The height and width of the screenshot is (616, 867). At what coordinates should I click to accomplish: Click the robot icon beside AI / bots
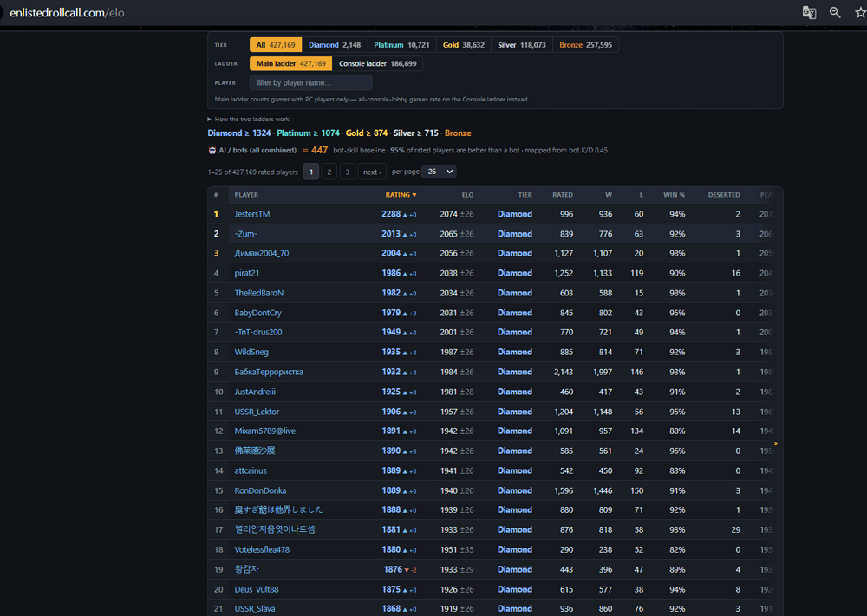212,150
